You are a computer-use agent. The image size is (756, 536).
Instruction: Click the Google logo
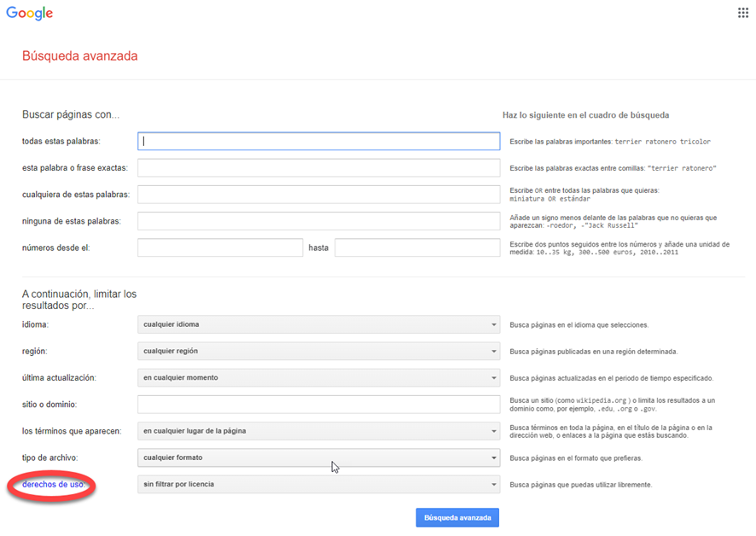click(30, 14)
